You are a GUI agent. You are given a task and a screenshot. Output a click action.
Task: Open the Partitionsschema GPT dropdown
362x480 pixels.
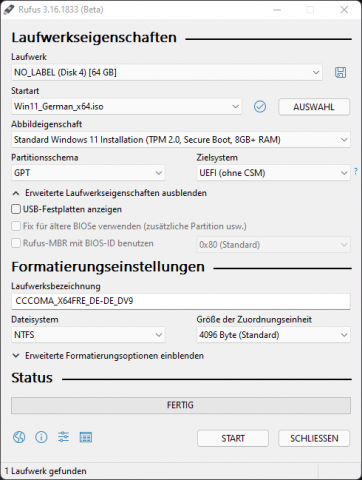(x=88, y=173)
